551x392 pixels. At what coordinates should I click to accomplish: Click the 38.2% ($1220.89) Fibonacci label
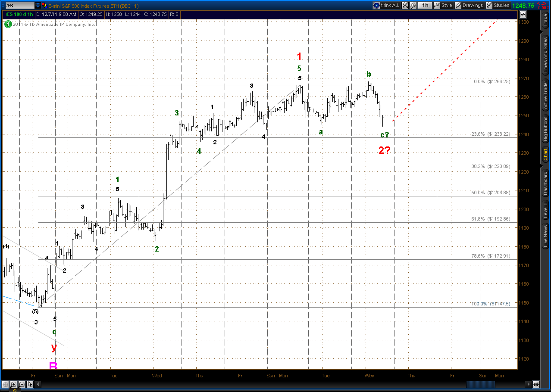pos(491,166)
